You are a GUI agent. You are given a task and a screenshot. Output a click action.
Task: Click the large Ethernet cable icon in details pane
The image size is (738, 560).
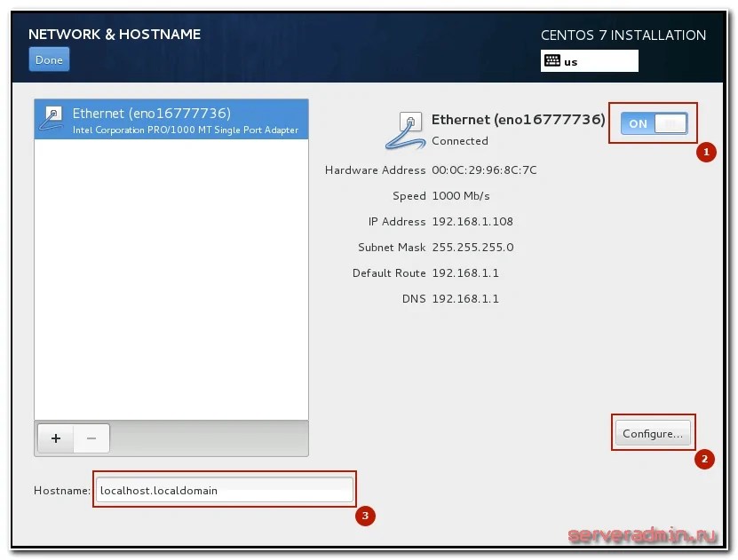coord(406,130)
